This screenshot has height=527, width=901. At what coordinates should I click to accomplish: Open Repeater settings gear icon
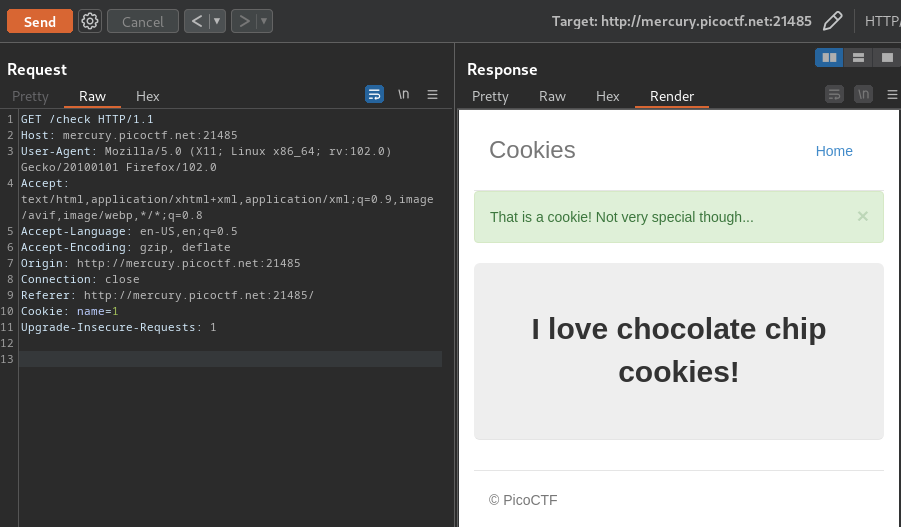point(90,21)
